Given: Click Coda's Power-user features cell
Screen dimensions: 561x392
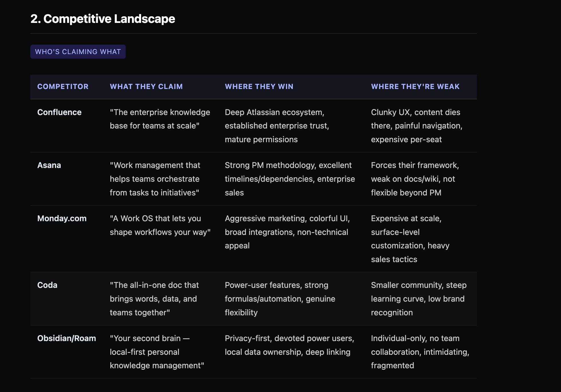Looking at the screenshot, I should 280,299.
